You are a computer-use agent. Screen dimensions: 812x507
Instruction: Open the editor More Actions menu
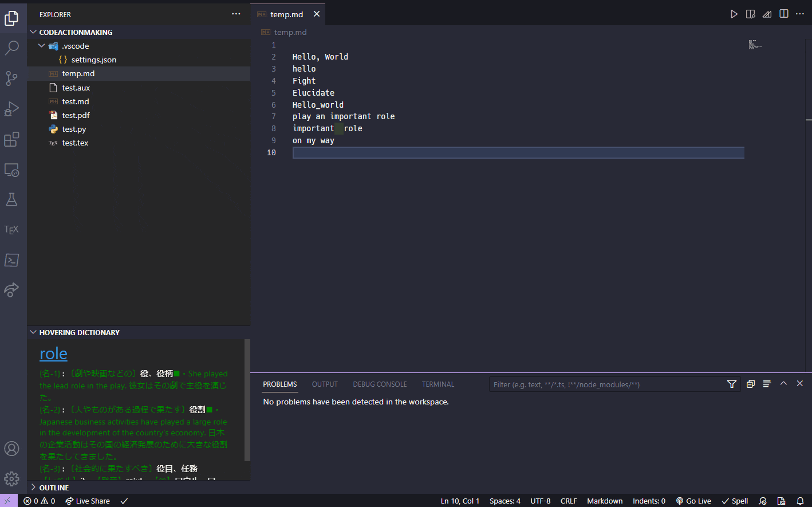pyautogui.click(x=800, y=14)
